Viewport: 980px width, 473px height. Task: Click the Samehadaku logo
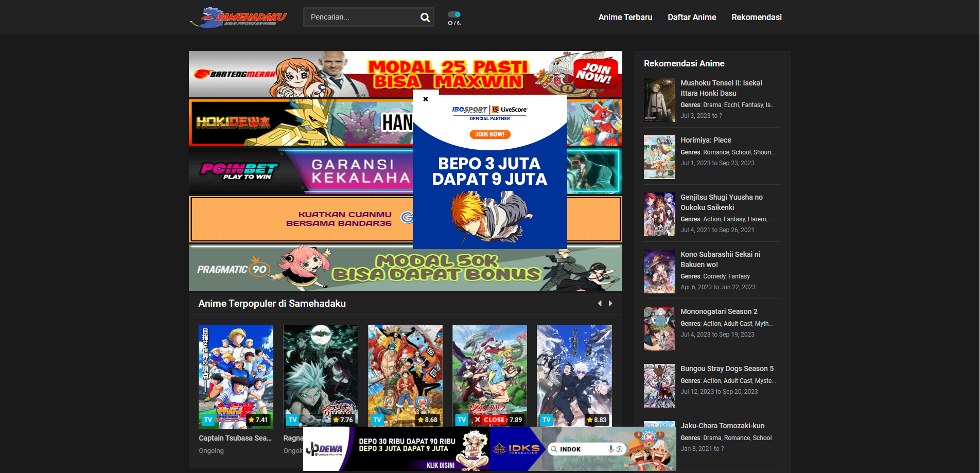(x=238, y=17)
